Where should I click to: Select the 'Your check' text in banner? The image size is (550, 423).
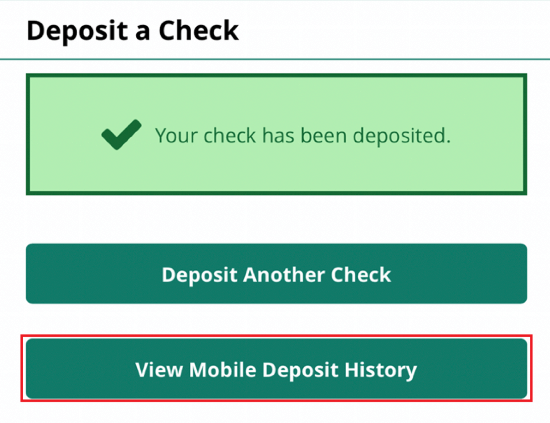tap(206, 136)
